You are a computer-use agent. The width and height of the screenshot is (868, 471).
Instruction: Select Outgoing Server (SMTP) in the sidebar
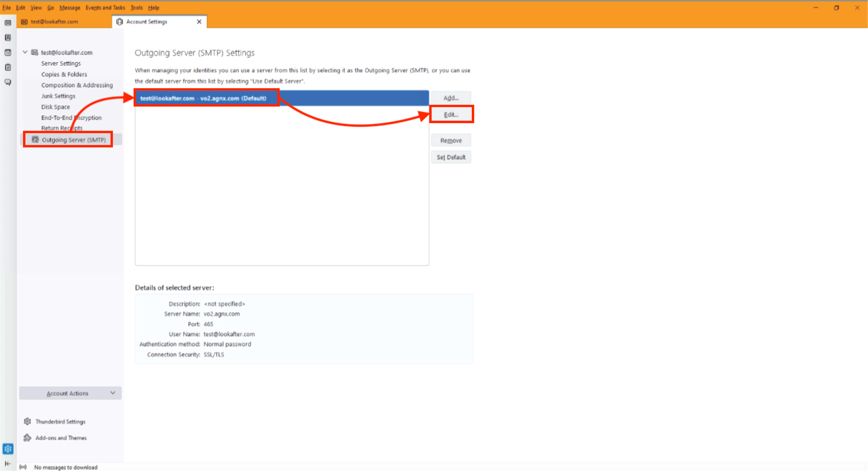coord(73,140)
